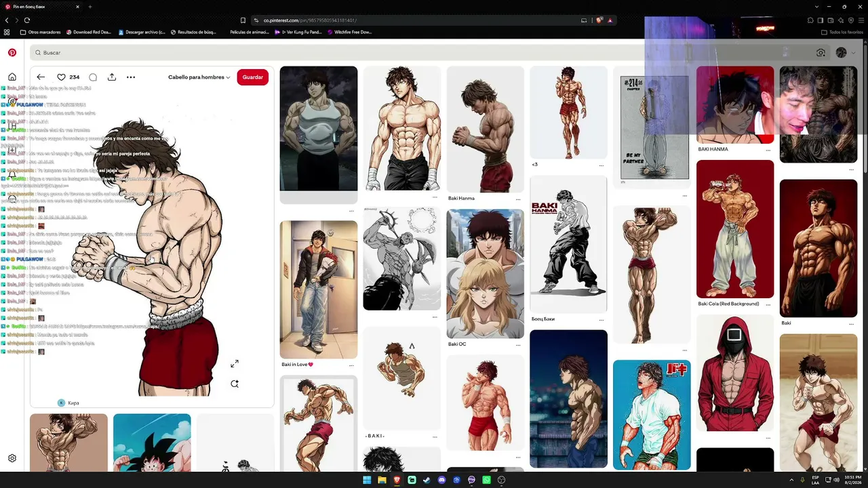Toggle the browser sidebar panel
The height and width of the screenshot is (488, 868).
[821, 20]
